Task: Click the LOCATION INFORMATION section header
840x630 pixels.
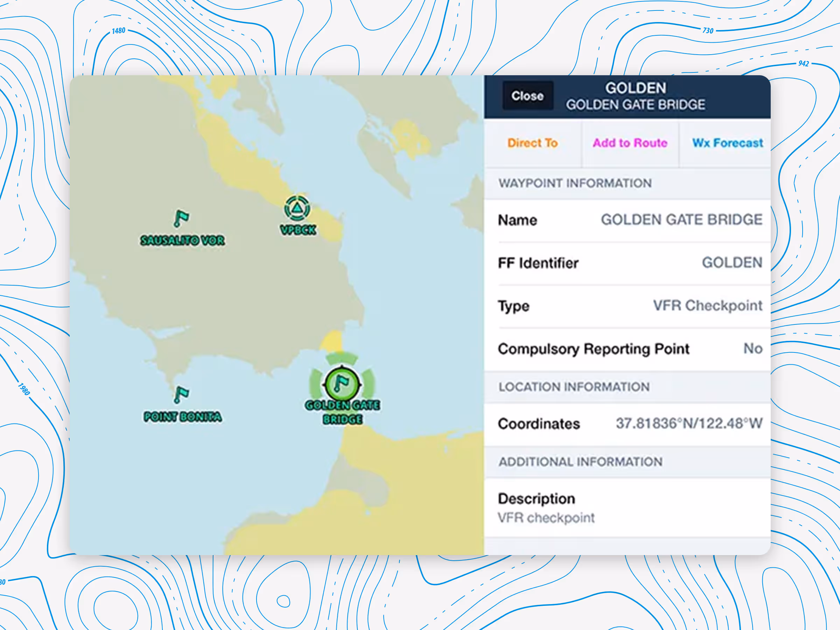Action: [574, 387]
